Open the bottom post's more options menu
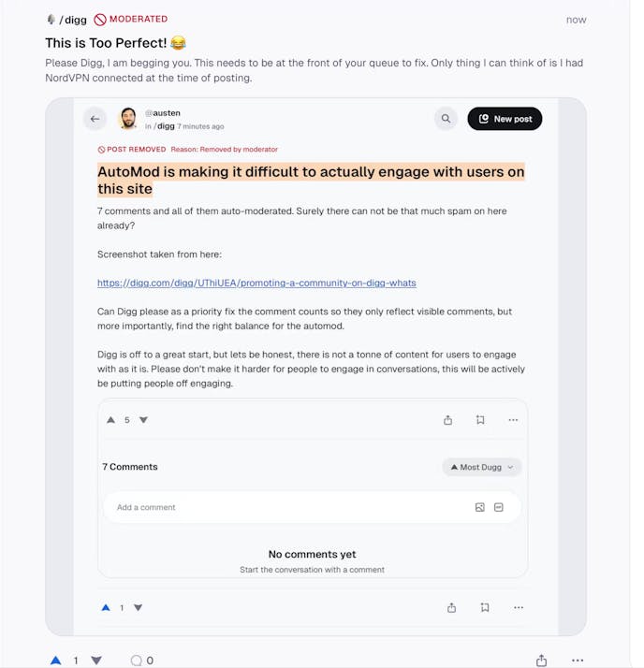Screen dimensions: 644x668 (x=578, y=661)
